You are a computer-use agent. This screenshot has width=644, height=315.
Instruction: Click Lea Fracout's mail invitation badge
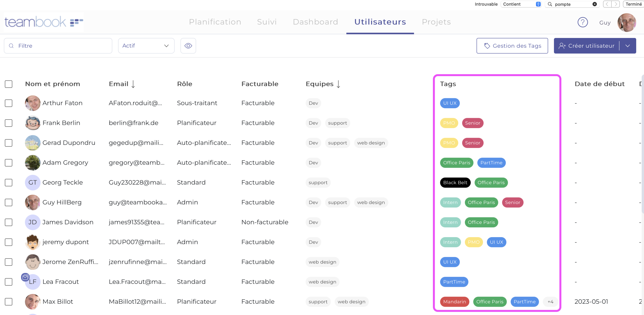25,277
